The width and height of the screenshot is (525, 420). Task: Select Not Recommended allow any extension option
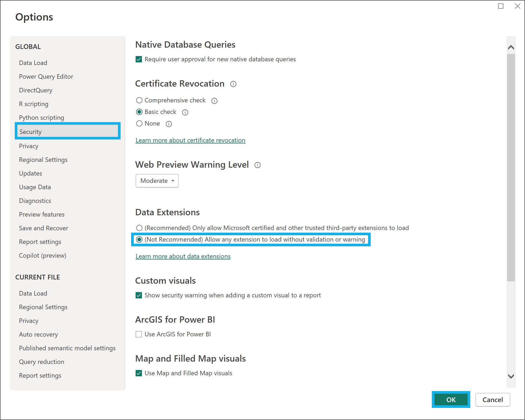pos(139,239)
